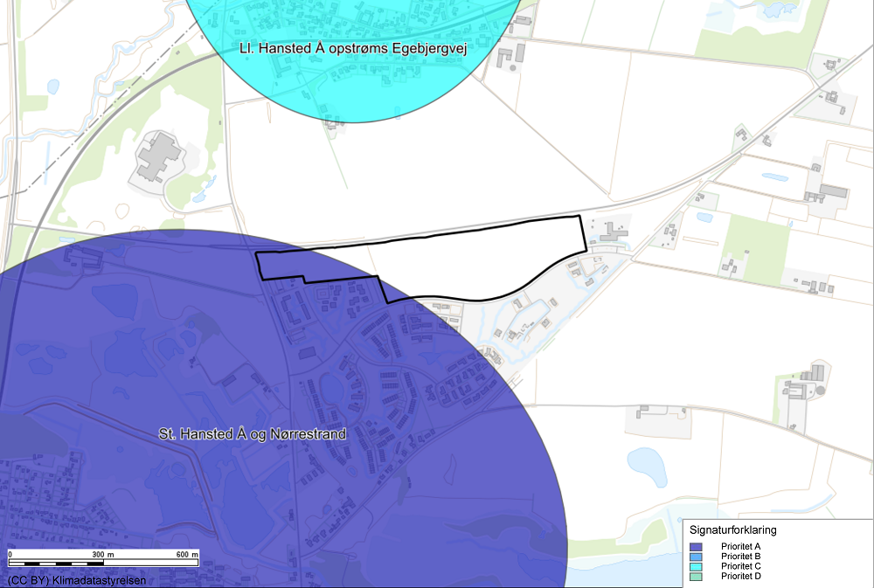Viewport: 874px width, 588px height.
Task: Click the 300 m scale bar label
Action: (104, 555)
